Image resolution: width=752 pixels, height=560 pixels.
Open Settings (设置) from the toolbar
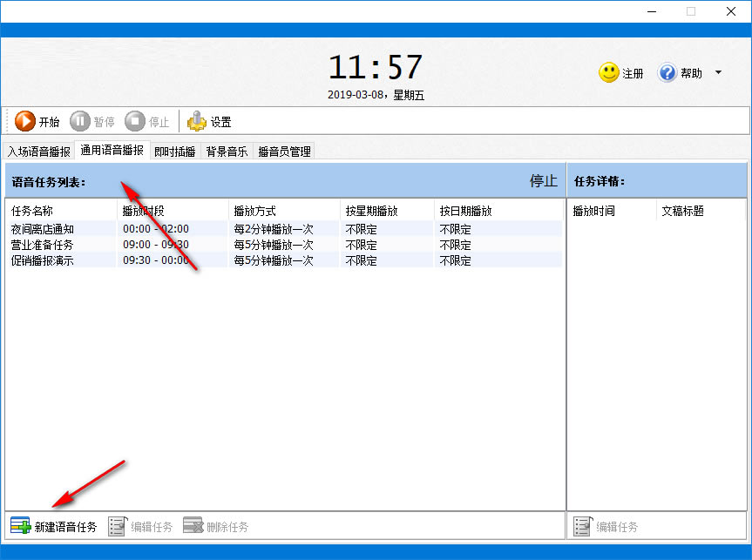click(209, 121)
